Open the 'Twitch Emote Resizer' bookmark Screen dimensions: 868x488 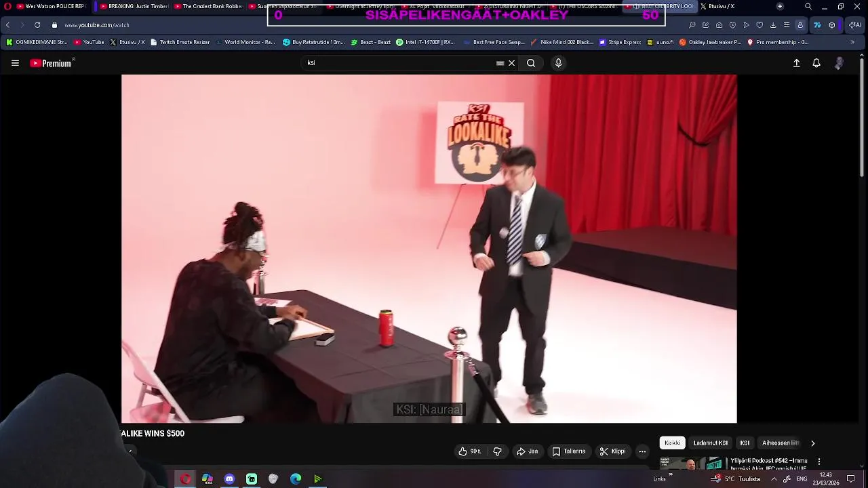pyautogui.click(x=180, y=42)
